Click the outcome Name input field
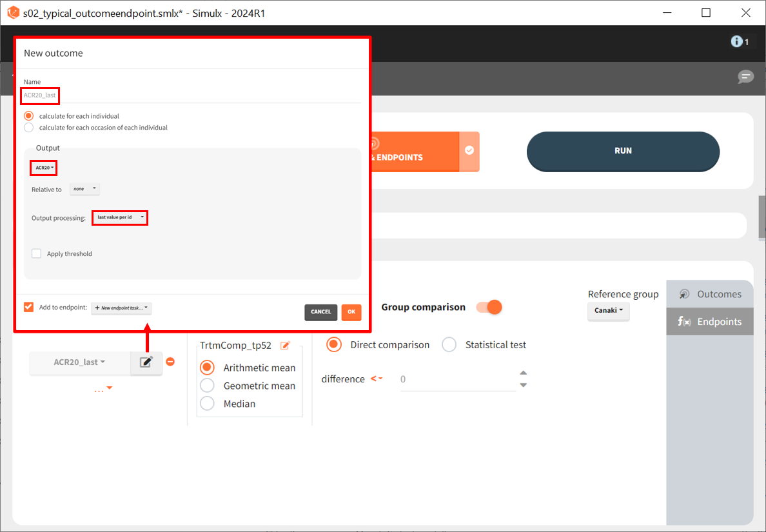 click(191, 95)
